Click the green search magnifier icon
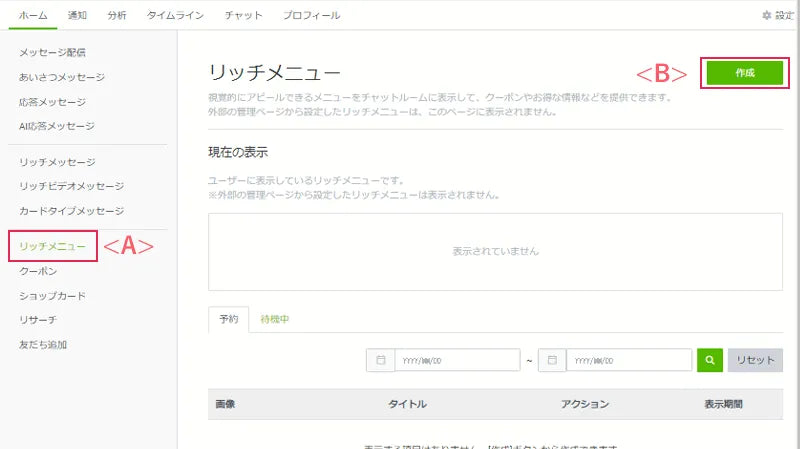 tap(710, 360)
